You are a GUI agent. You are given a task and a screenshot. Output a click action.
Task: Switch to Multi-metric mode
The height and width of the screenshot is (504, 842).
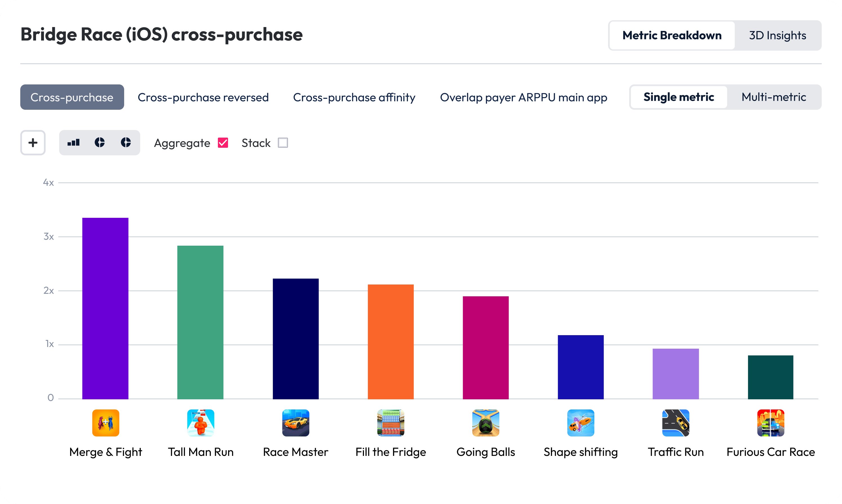click(773, 97)
